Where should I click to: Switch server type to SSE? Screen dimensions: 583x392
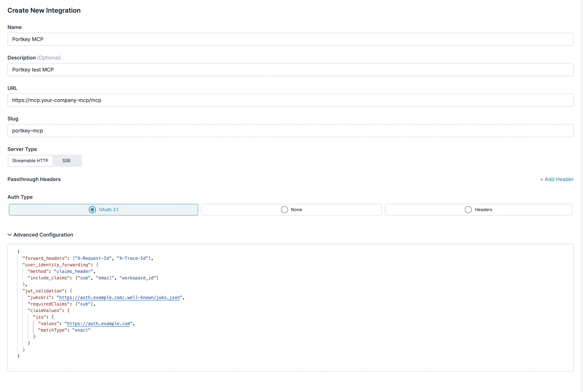click(x=66, y=161)
